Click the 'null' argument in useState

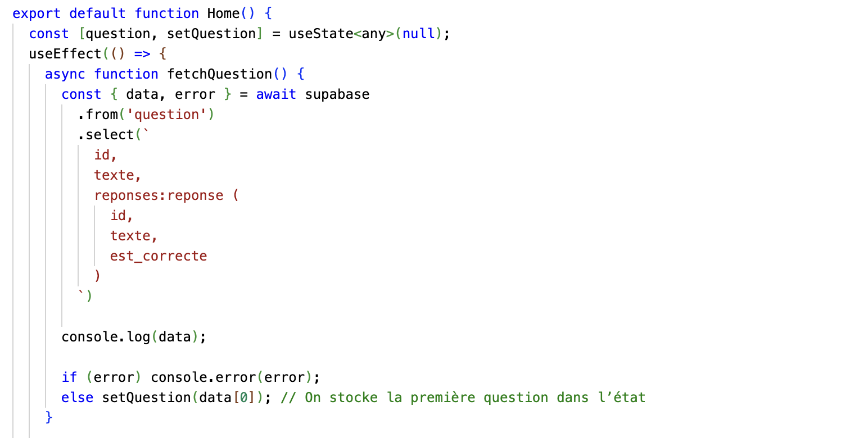[419, 34]
